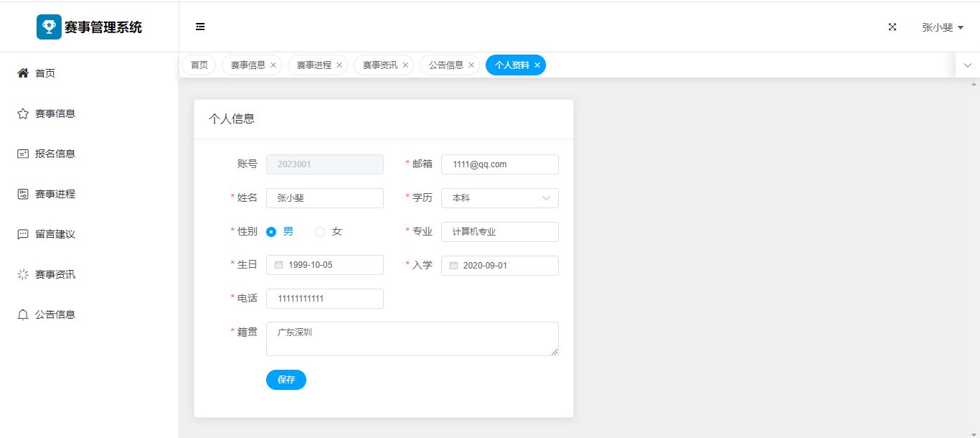Expand the tab list chevron at right
This screenshot has width=980, height=438.
coord(967,65)
